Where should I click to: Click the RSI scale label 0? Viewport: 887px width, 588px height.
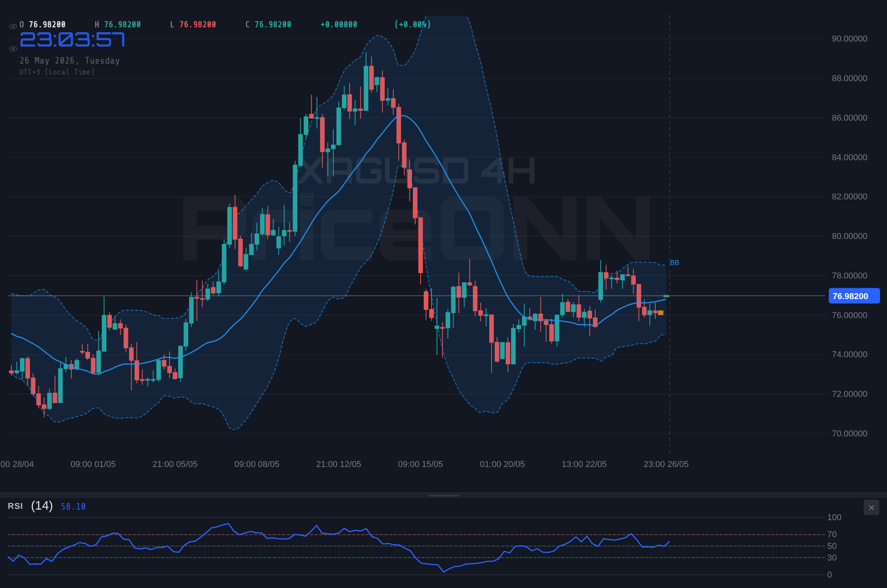[830, 575]
